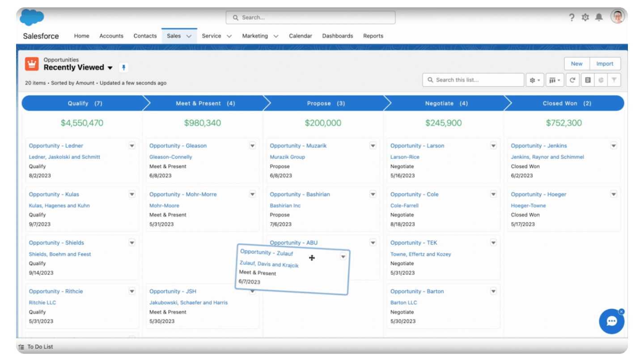Screen dimensions: 644x362
Task: Go to the Home tab
Action: (x=81, y=36)
